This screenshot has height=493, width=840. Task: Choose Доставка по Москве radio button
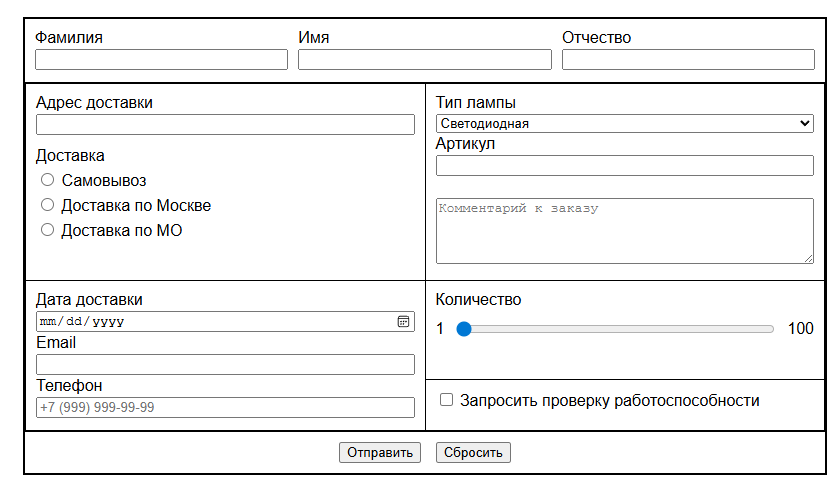coord(47,205)
